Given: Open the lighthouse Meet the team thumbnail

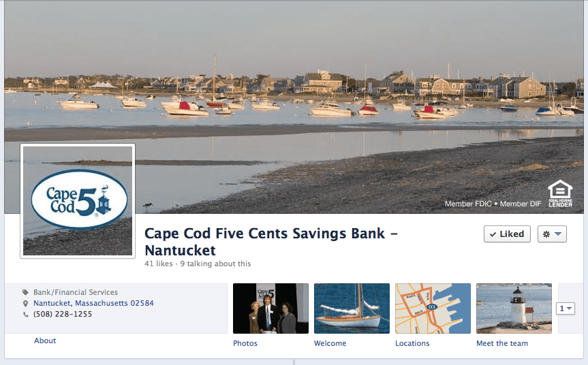Looking at the screenshot, I should (514, 308).
